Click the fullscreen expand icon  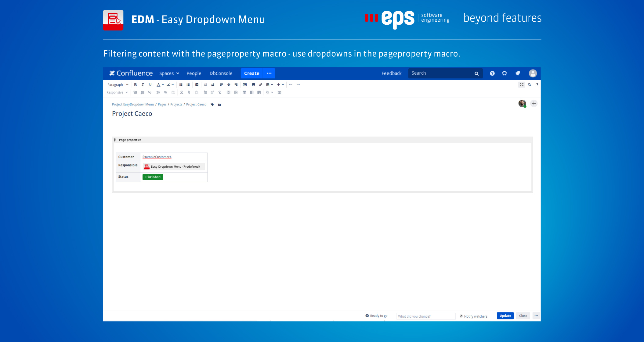click(522, 85)
